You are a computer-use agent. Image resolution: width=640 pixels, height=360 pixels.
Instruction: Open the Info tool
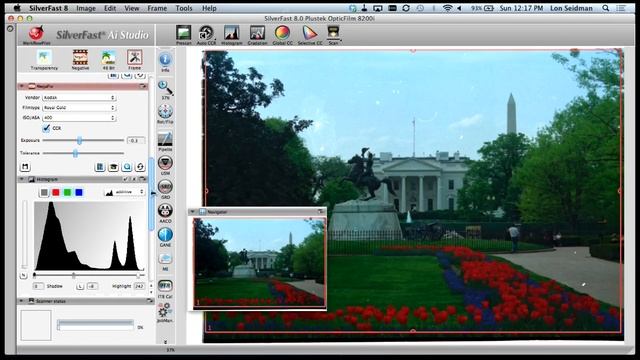point(165,62)
